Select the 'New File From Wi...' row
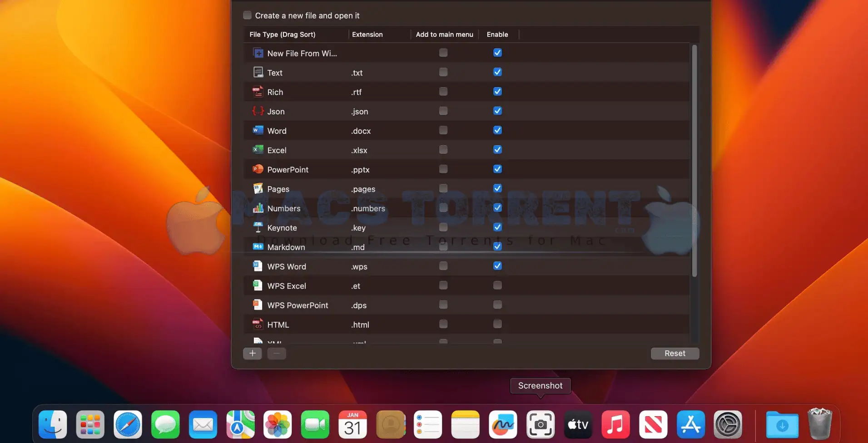868x443 pixels. (x=466, y=53)
